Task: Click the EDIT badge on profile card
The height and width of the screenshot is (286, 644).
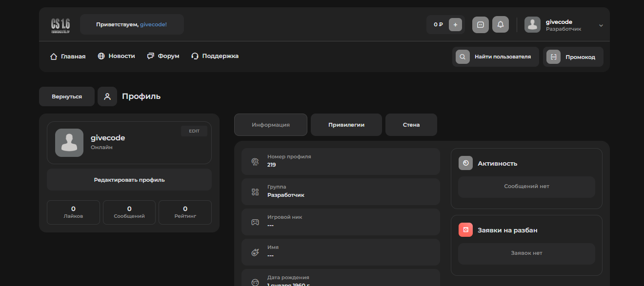Action: click(x=194, y=131)
